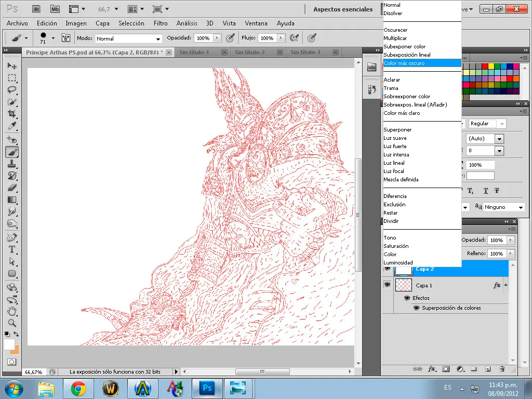Hide the Capa 1 layer
Image resolution: width=532 pixels, height=399 pixels.
387,285
